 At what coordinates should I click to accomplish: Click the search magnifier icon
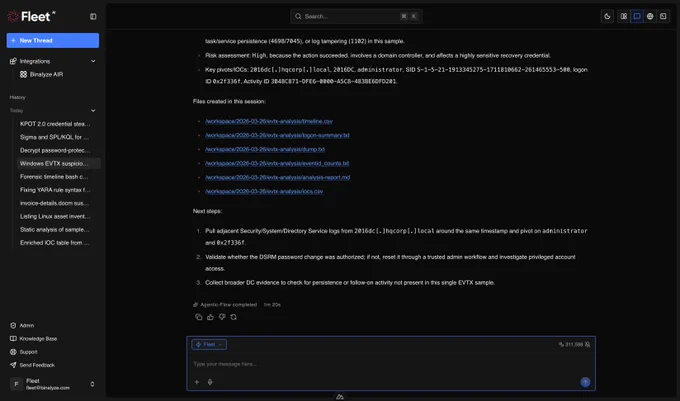click(x=298, y=16)
